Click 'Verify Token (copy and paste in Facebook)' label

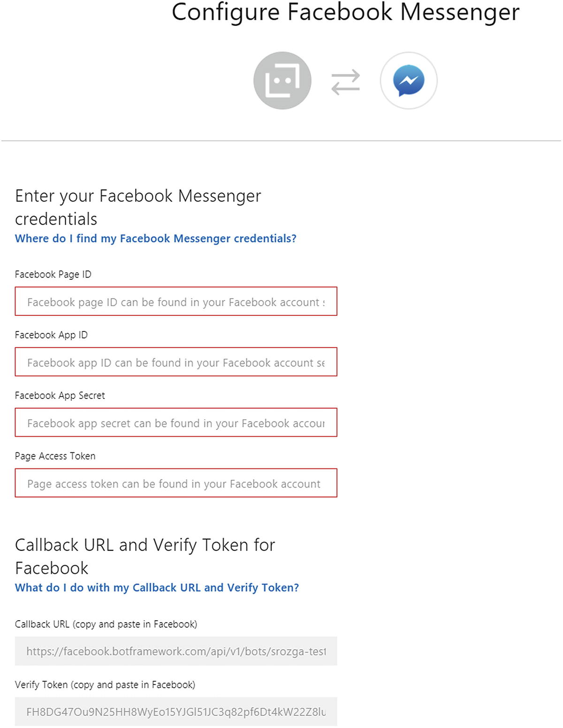click(x=105, y=685)
